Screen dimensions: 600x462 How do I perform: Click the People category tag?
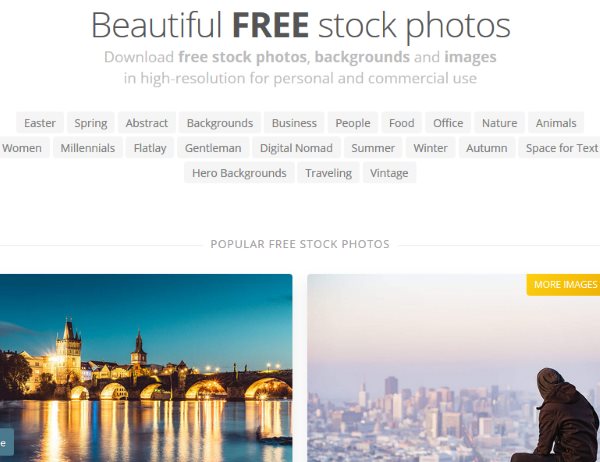click(352, 123)
